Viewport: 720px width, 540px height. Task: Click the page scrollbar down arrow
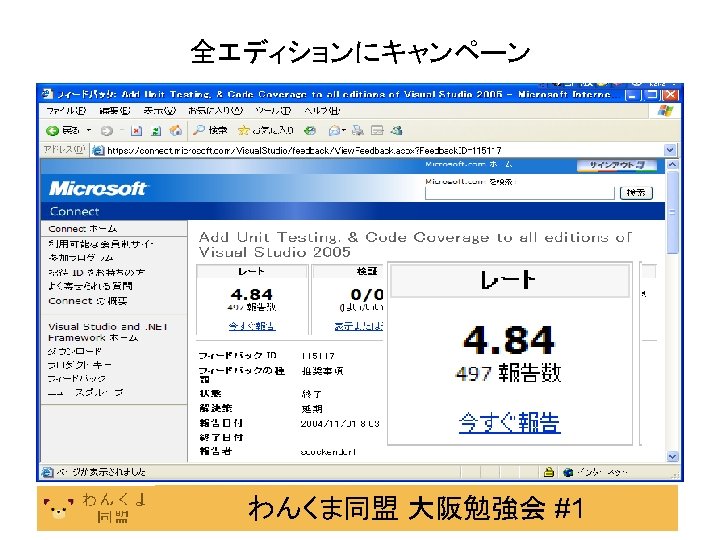click(x=672, y=456)
